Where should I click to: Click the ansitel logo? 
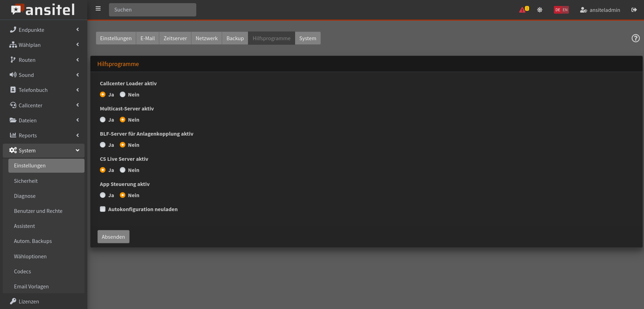(43, 10)
